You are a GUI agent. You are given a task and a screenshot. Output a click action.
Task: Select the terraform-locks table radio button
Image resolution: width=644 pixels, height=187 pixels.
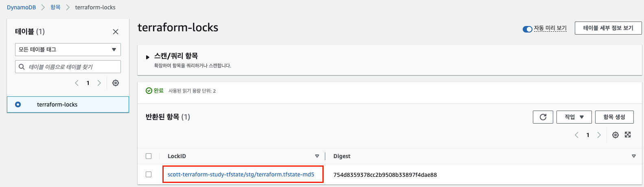click(x=18, y=104)
